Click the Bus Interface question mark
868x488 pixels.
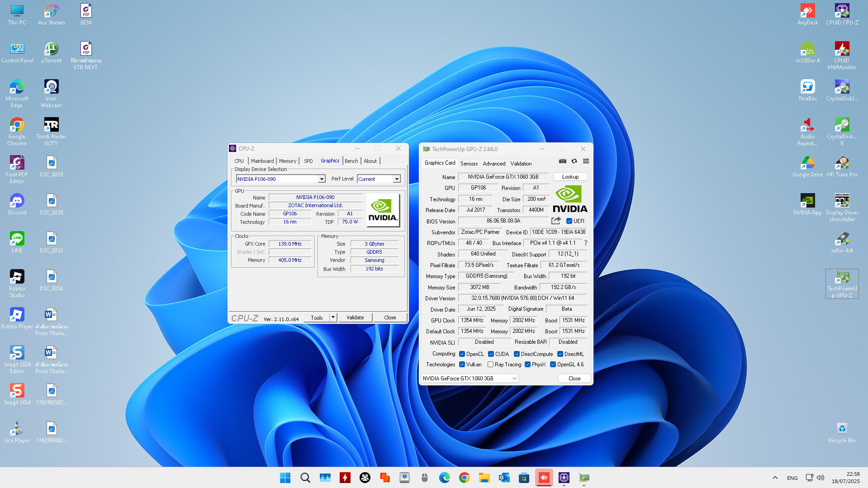point(585,243)
